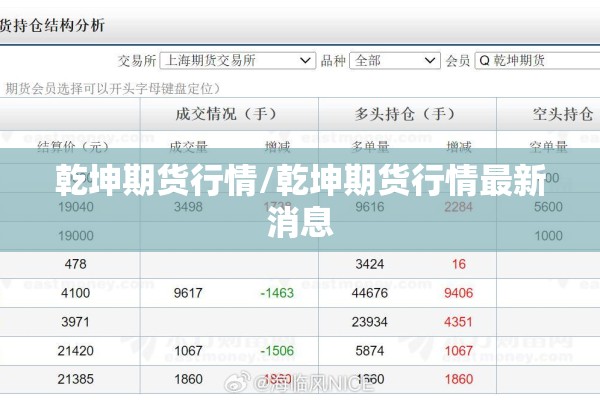Select the green change value -1506
Image resolution: width=600 pixels, height=400 pixels.
pyautogui.click(x=277, y=351)
